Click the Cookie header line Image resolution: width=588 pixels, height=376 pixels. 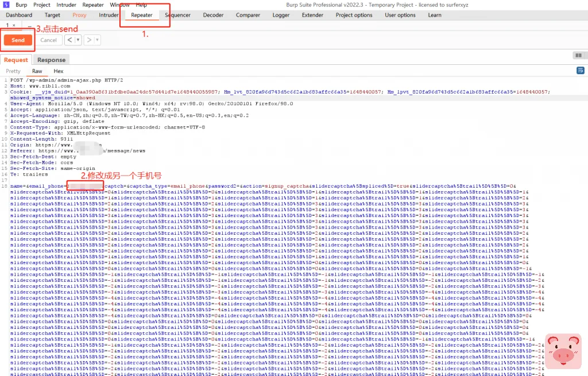pos(280,95)
